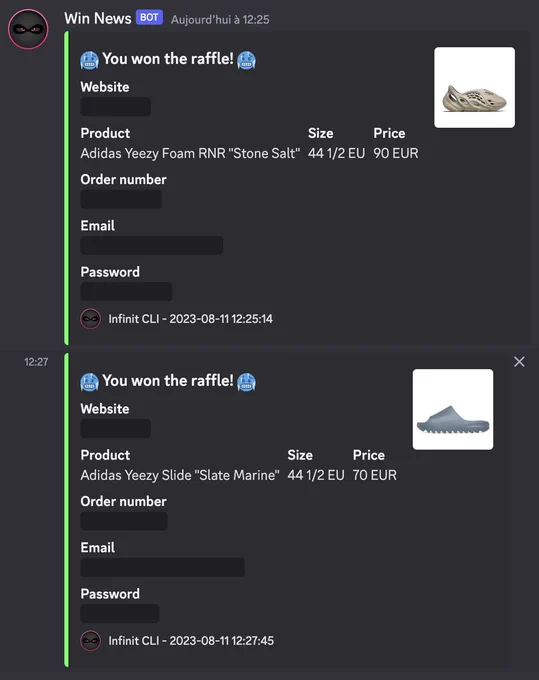Reveal the hidden Email field in first embed
Viewport: 539px width, 680px height.
[x=152, y=245]
